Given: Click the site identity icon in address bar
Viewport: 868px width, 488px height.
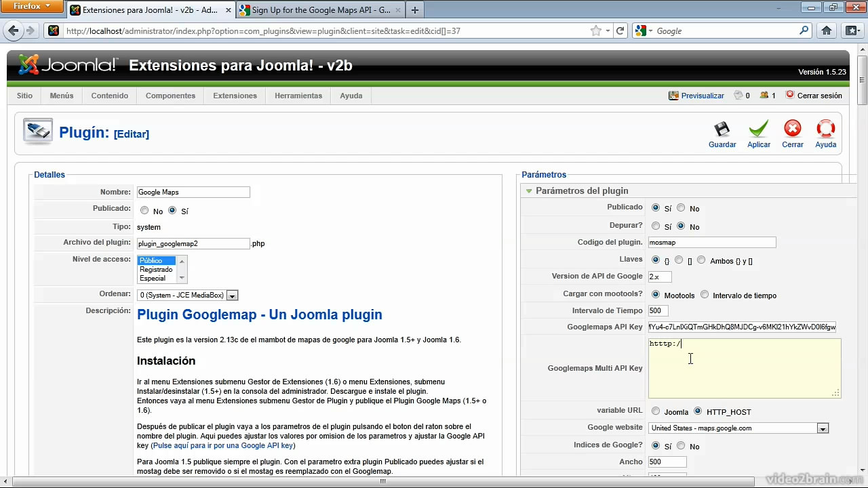Looking at the screenshot, I should pyautogui.click(x=54, y=30).
